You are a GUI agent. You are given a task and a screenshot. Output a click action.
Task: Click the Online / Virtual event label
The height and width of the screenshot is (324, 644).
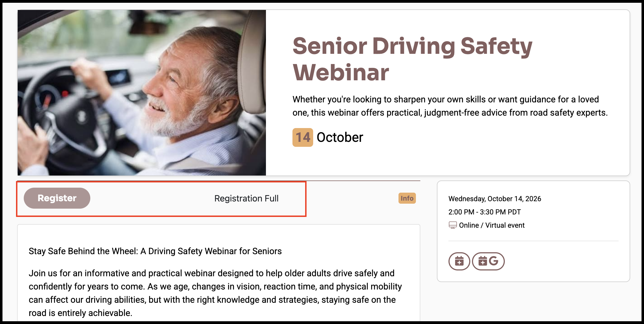point(492,225)
